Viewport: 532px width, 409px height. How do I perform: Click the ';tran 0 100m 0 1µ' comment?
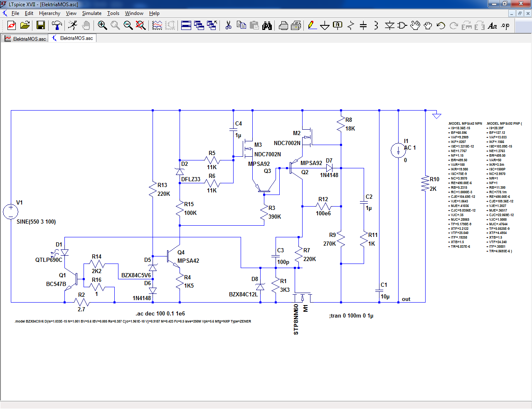coord(351,315)
